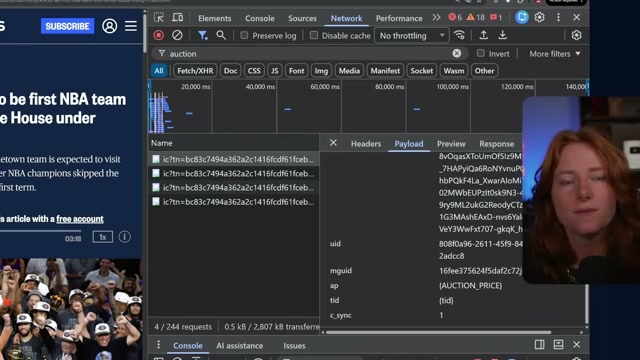The height and width of the screenshot is (360, 640).
Task: Enable Preserve log checkbox
Action: click(x=244, y=36)
